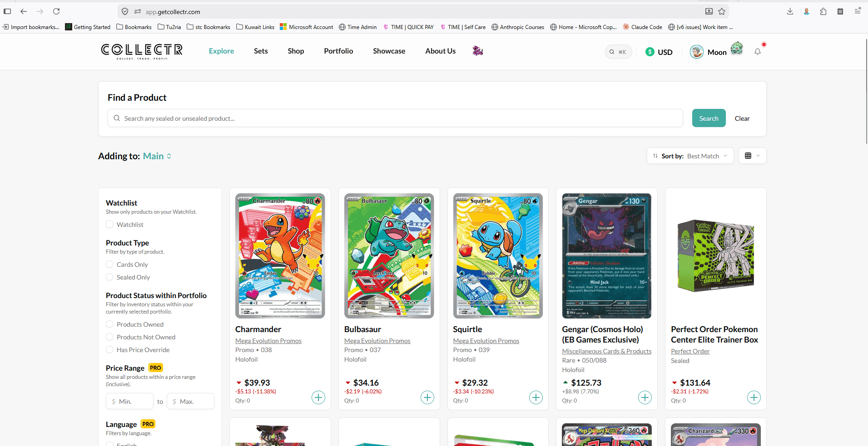This screenshot has width=868, height=446.
Task: Open Miscellaneous Cards & Products link
Action: 607,351
